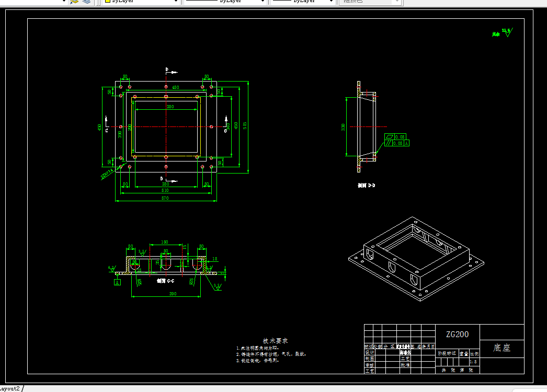Select the 设计 label in title block
This screenshot has width=547, height=392.
coord(369,353)
